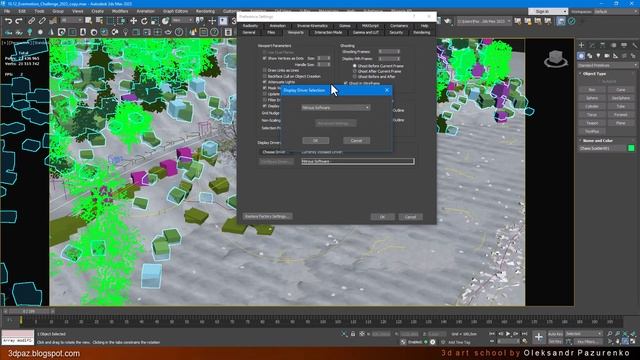Image resolution: width=640 pixels, height=360 pixels.
Task: Toggle Ghost in Wireframe checkbox
Action: (346, 83)
